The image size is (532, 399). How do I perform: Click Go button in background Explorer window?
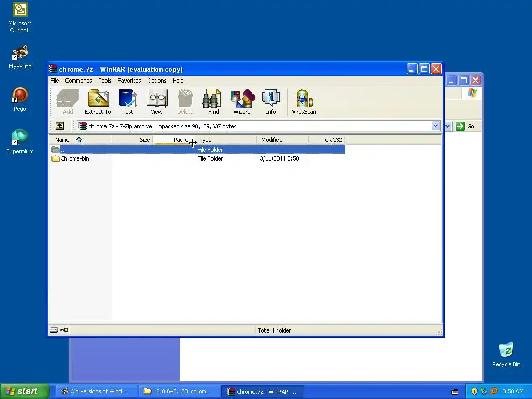(x=465, y=126)
